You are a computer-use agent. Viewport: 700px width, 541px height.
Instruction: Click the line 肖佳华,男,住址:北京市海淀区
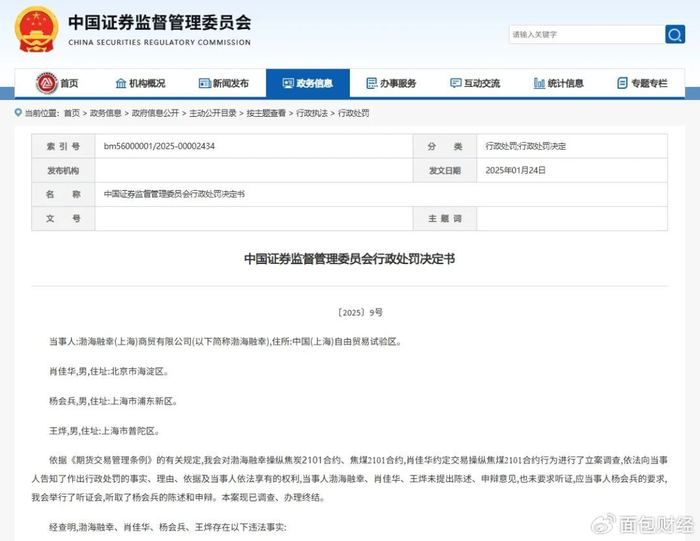click(109, 371)
